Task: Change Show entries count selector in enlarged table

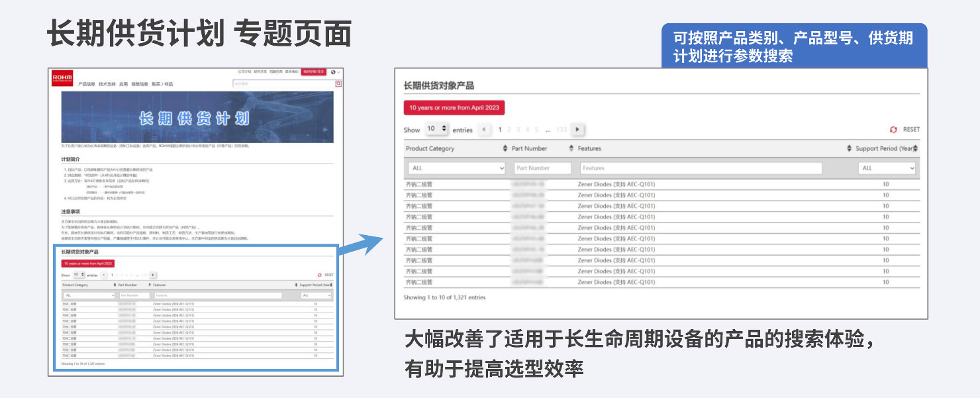Action: 437,129
